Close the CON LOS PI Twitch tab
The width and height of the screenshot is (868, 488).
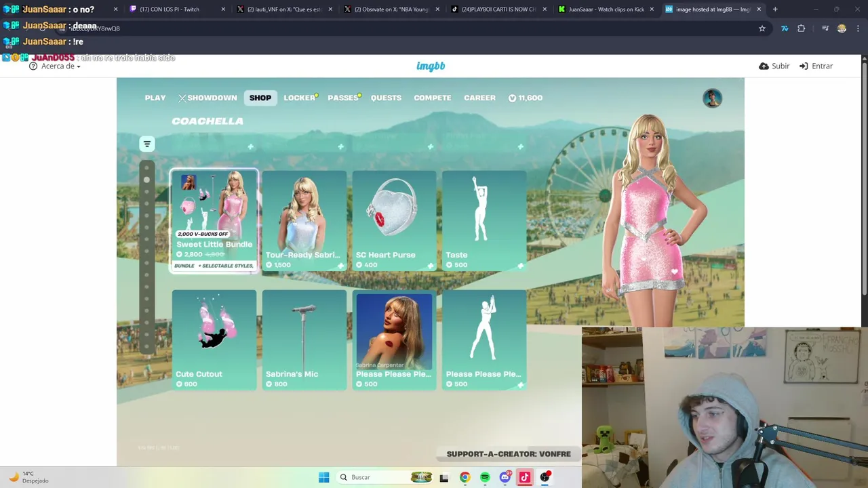[223, 9]
